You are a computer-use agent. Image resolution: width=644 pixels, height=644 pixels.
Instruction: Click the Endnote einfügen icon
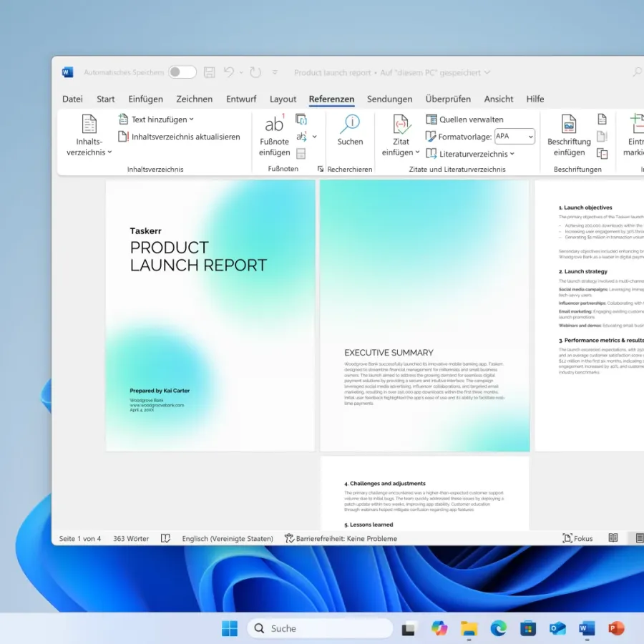click(301, 119)
